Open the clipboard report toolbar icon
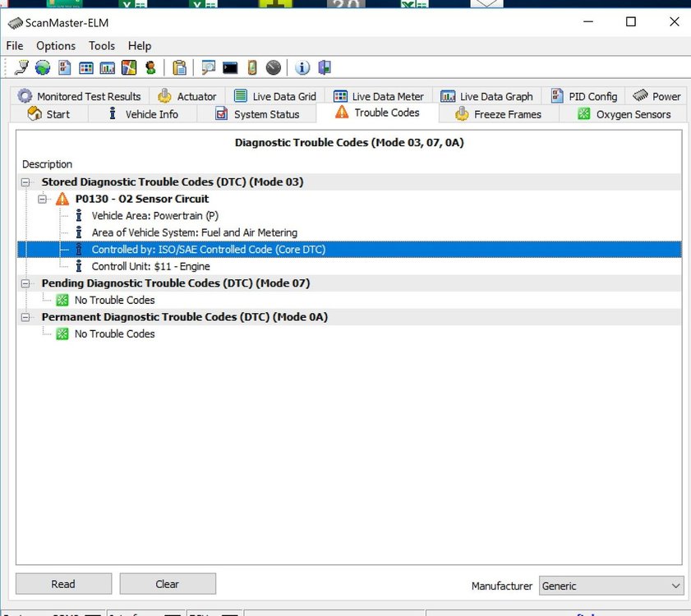Screen dimensions: 691x616 [x=179, y=68]
